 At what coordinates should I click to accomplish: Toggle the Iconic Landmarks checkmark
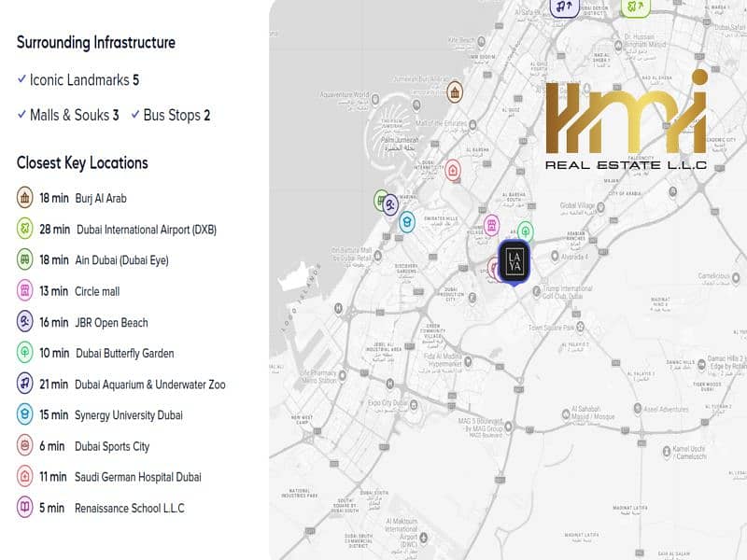coord(21,78)
